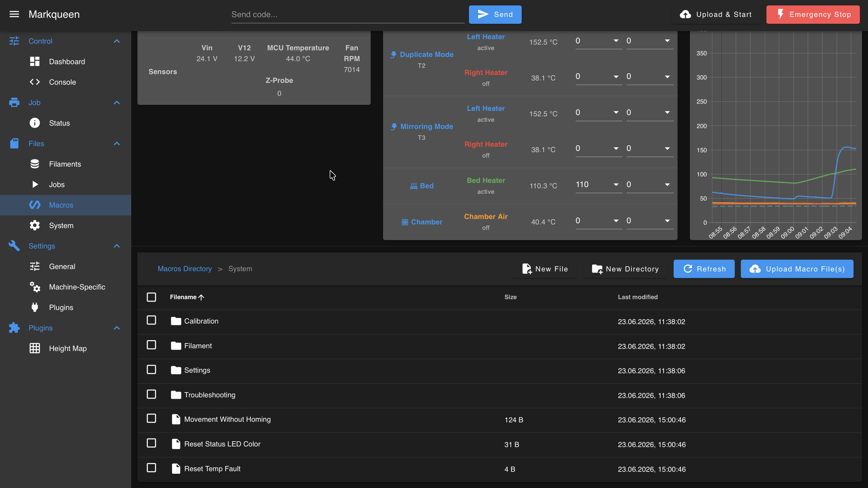The height and width of the screenshot is (488, 868).
Task: Click the Duplicate Mode tool icon
Action: (393, 55)
